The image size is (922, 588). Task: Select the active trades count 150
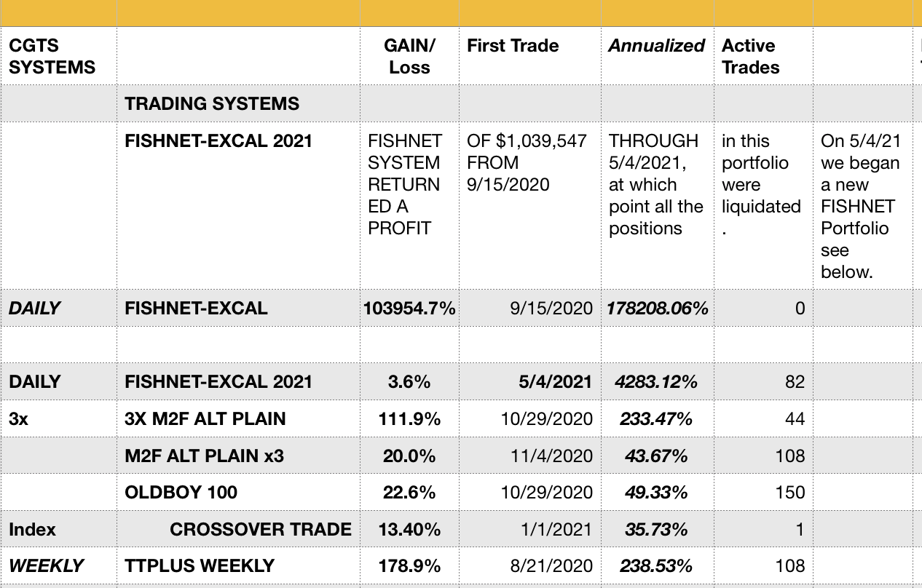(764, 492)
